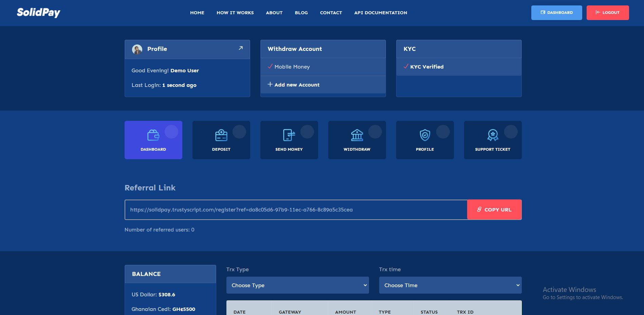Click the SolidPay logo

point(38,13)
